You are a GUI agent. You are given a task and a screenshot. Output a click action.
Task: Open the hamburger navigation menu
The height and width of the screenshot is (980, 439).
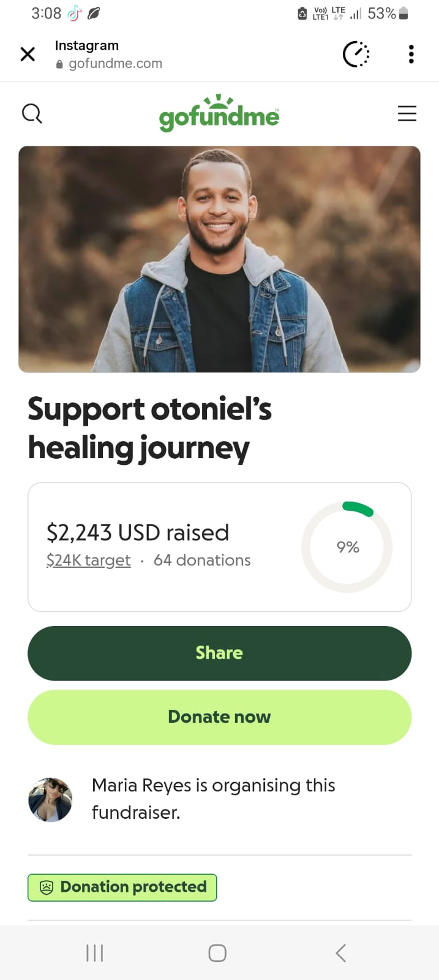tap(407, 113)
